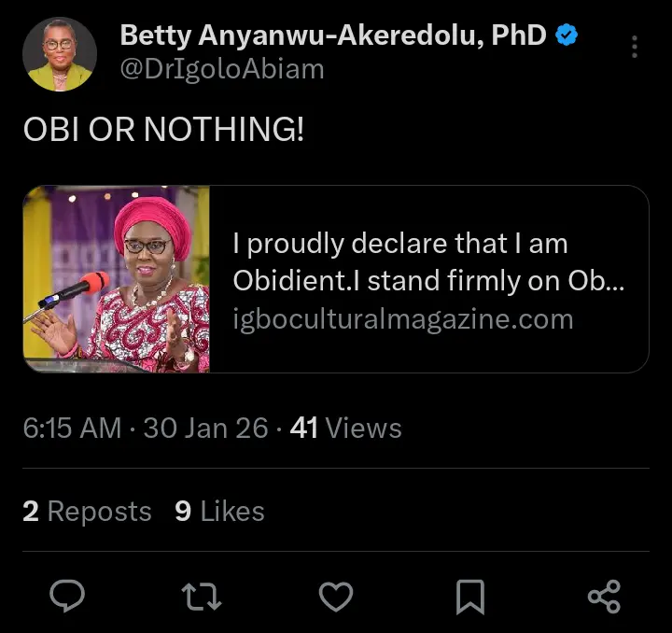Share the tweet via share icon
The image size is (672, 633).
click(x=604, y=595)
